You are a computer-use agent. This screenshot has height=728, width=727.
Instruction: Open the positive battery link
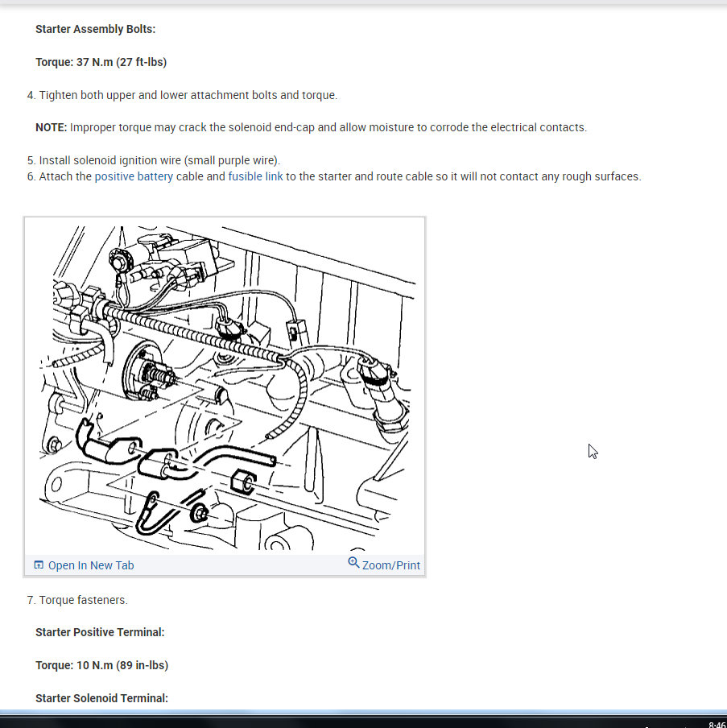134,177
